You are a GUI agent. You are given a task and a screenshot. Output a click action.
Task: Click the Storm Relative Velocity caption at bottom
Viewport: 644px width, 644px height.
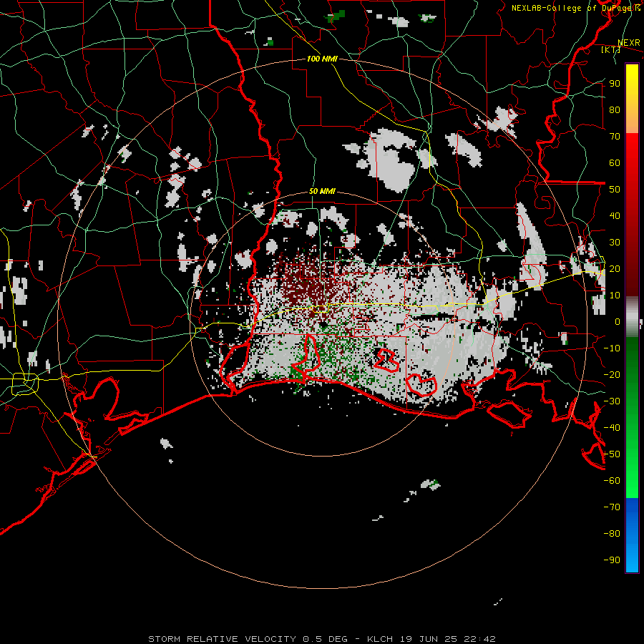pyautogui.click(x=321, y=639)
